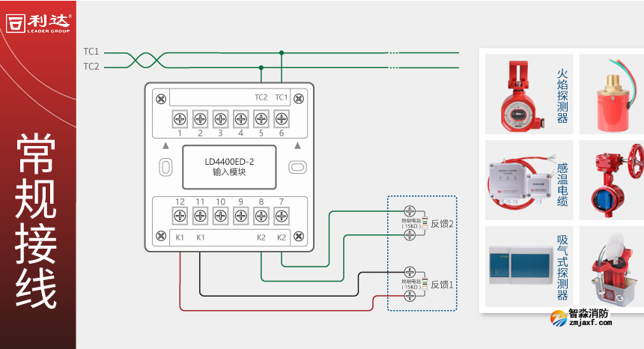Select terminal screw number 6 under TC1
This screenshot has width=644, height=349.
[x=281, y=118]
